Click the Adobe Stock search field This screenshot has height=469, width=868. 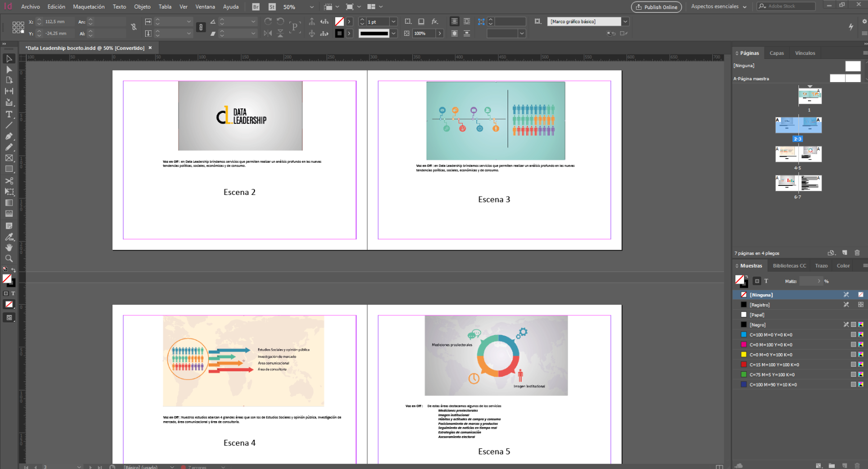click(x=786, y=7)
